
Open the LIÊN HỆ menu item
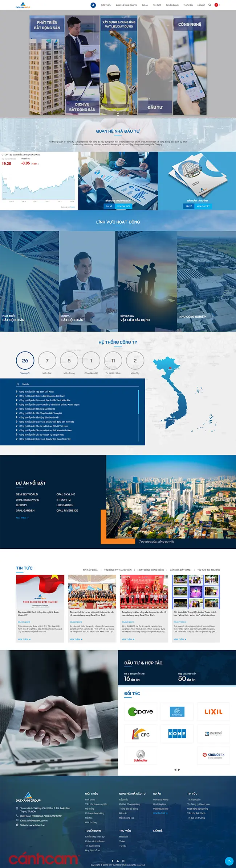pyautogui.click(x=201, y=5)
